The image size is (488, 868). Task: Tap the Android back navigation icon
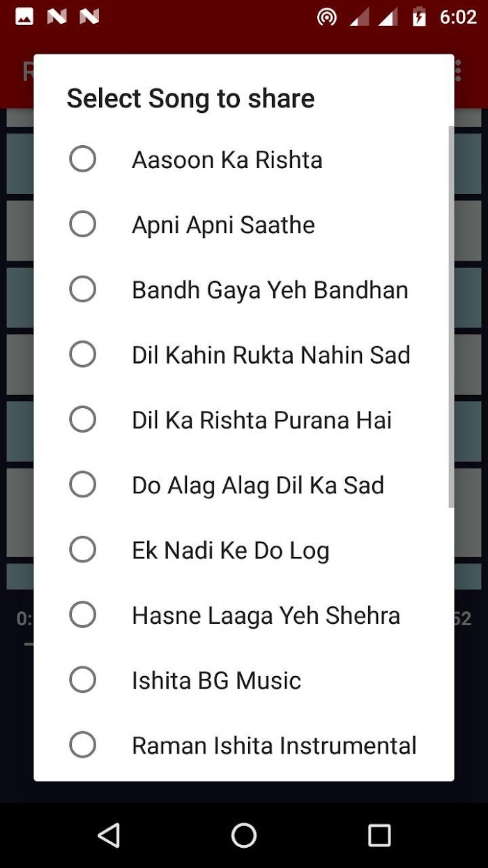point(109,835)
